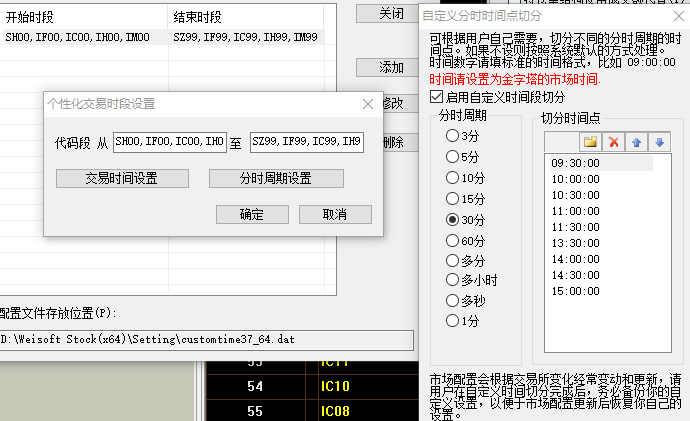Select the SZ99,IF99 end segment cell
Viewport: 690px width, 421px height.
[x=246, y=37]
